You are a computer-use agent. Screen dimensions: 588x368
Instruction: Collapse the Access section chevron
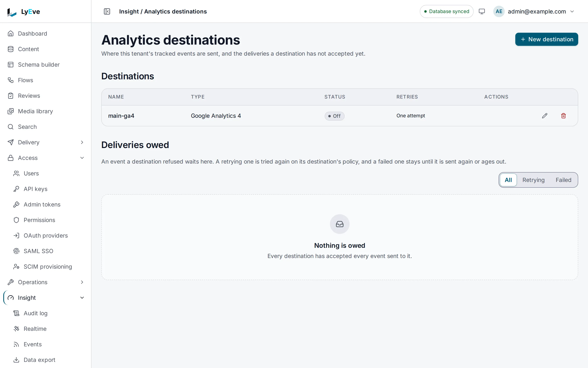82,158
